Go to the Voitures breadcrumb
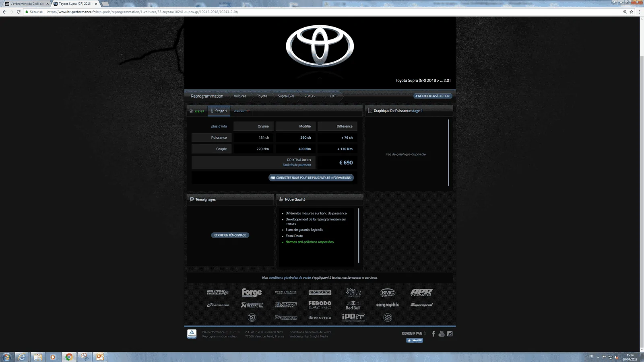The image size is (644, 362). 240,96
